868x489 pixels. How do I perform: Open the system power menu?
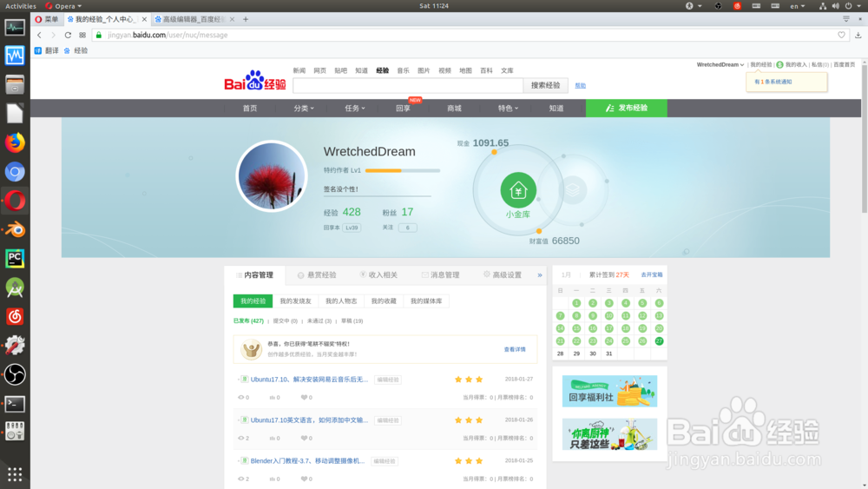click(852, 6)
